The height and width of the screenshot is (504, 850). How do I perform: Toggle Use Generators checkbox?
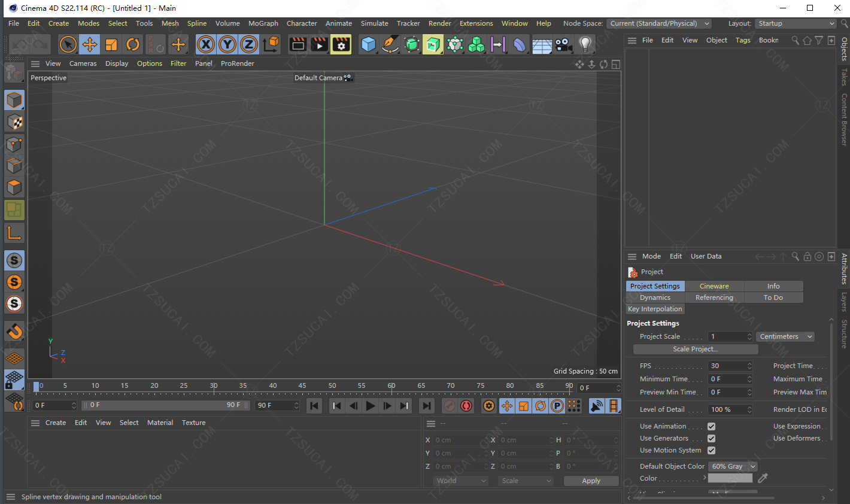click(x=711, y=439)
